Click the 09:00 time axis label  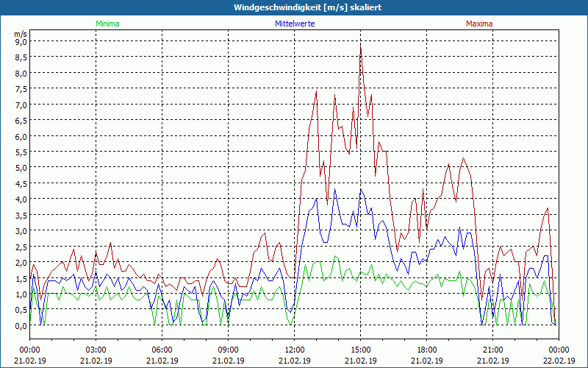click(229, 350)
